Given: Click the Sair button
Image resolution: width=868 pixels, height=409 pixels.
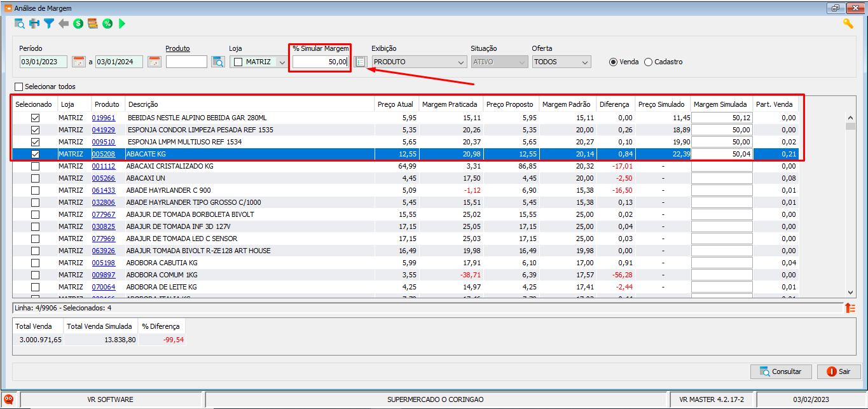Looking at the screenshot, I should point(839,371).
